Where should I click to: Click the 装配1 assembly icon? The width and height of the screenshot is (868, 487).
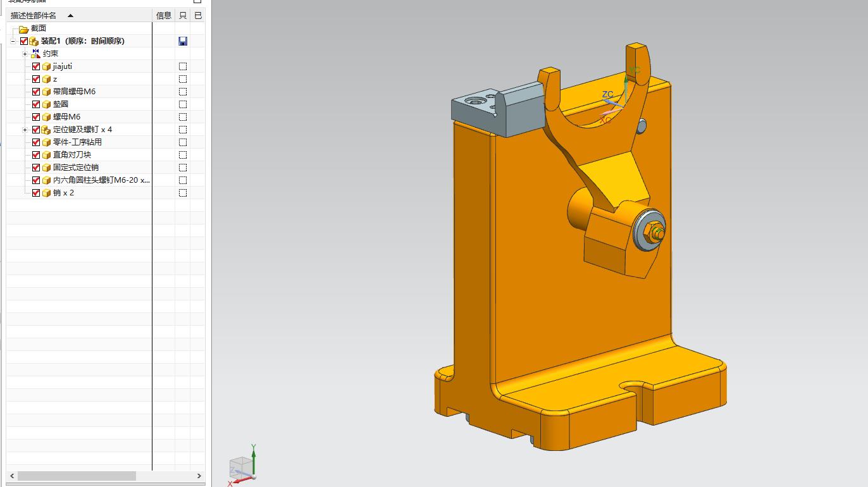coord(34,41)
